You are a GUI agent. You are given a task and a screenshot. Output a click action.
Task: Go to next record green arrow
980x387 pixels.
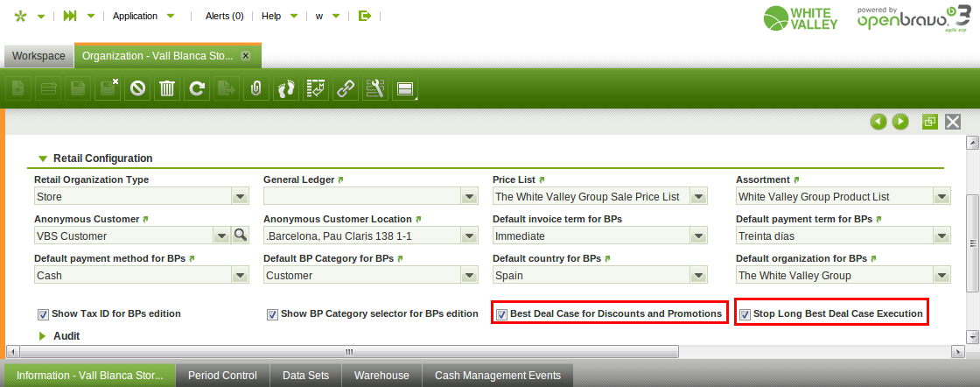(x=899, y=122)
